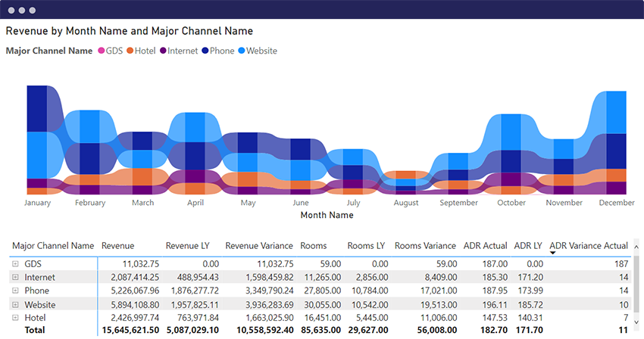Click Phone revenue value 5,226,067.96
Screen dimensions: 644x339
[135, 291]
